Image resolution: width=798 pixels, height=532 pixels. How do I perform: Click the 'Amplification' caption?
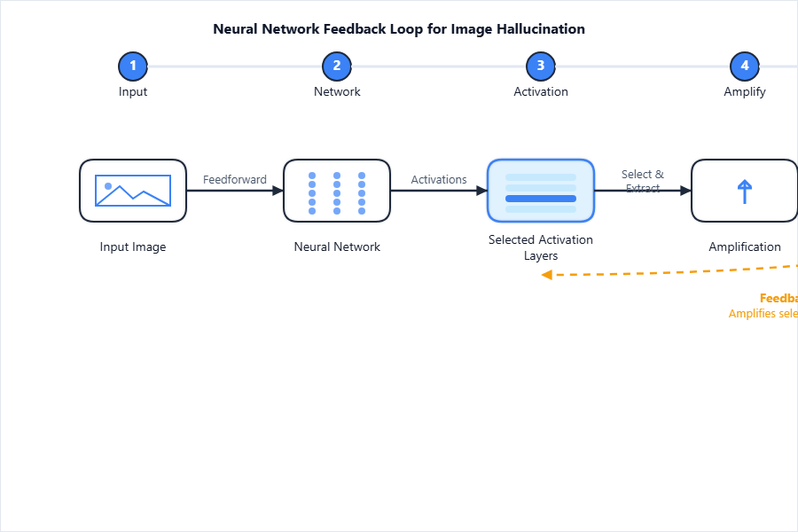[745, 246]
